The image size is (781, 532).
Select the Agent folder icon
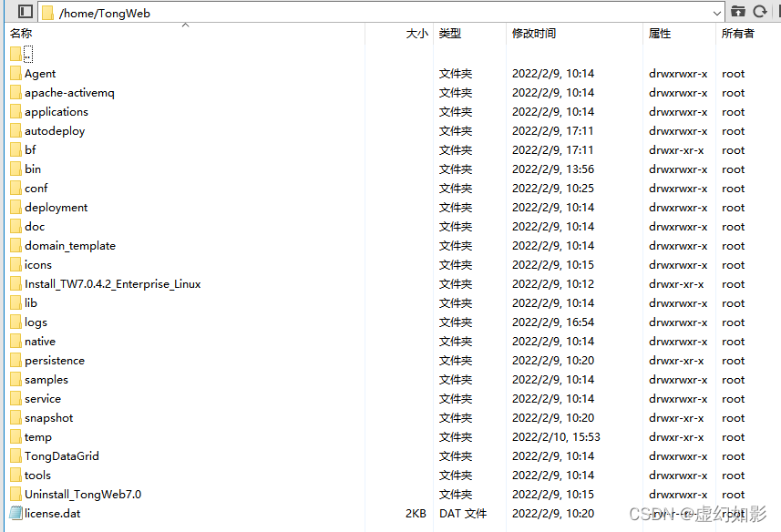coord(15,73)
